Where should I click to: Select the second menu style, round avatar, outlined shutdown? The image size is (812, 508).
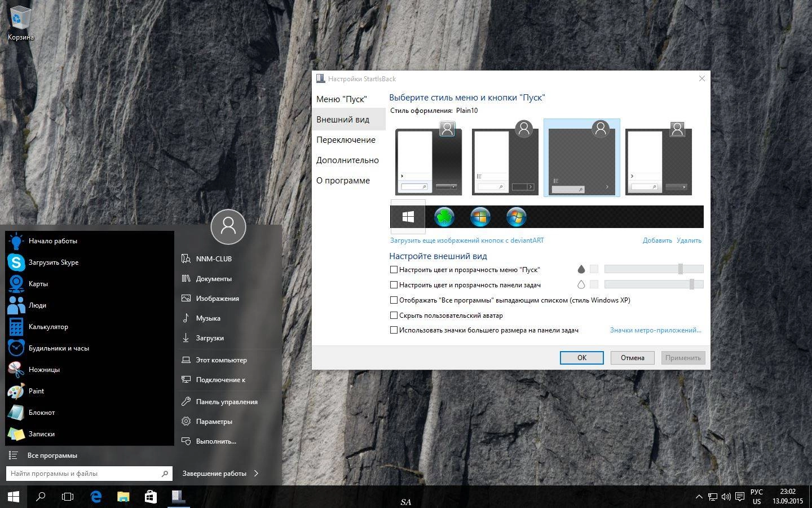pyautogui.click(x=505, y=158)
